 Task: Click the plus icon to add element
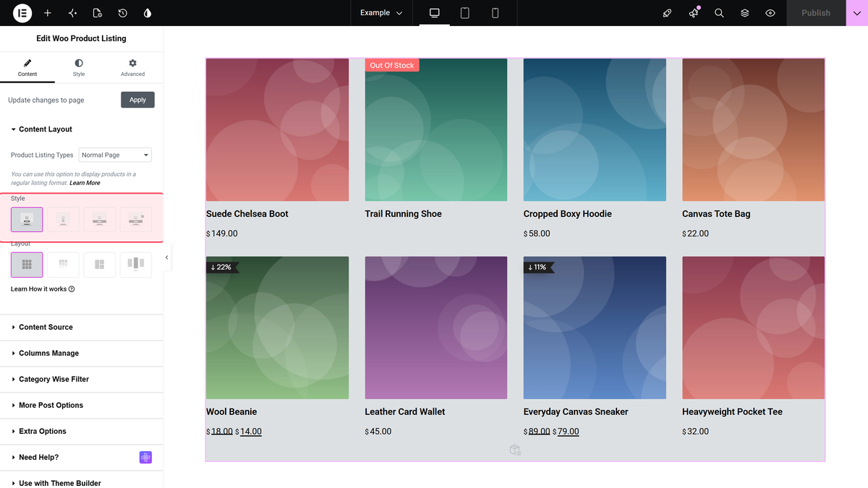pos(48,13)
